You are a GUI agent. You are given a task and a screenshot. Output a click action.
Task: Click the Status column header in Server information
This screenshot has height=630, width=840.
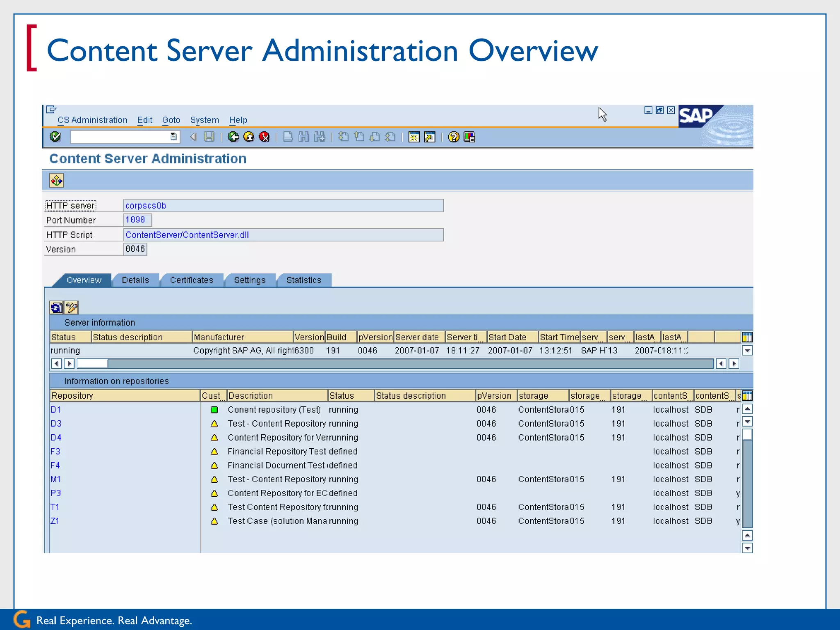70,337
